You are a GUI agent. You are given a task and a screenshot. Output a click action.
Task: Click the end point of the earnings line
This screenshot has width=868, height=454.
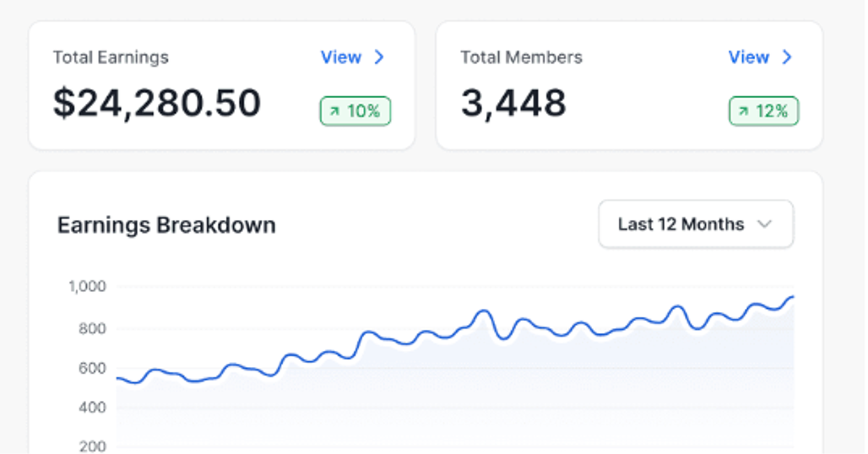point(793,297)
